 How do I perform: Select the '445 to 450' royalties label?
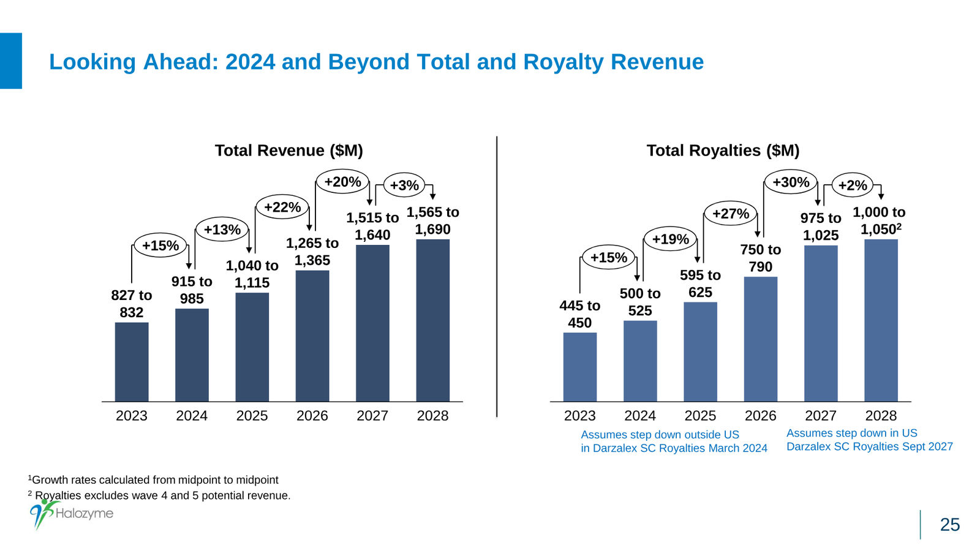tap(580, 314)
